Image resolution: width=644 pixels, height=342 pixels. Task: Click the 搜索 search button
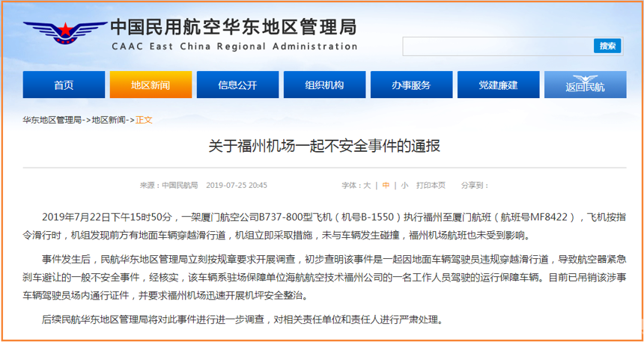pyautogui.click(x=607, y=46)
